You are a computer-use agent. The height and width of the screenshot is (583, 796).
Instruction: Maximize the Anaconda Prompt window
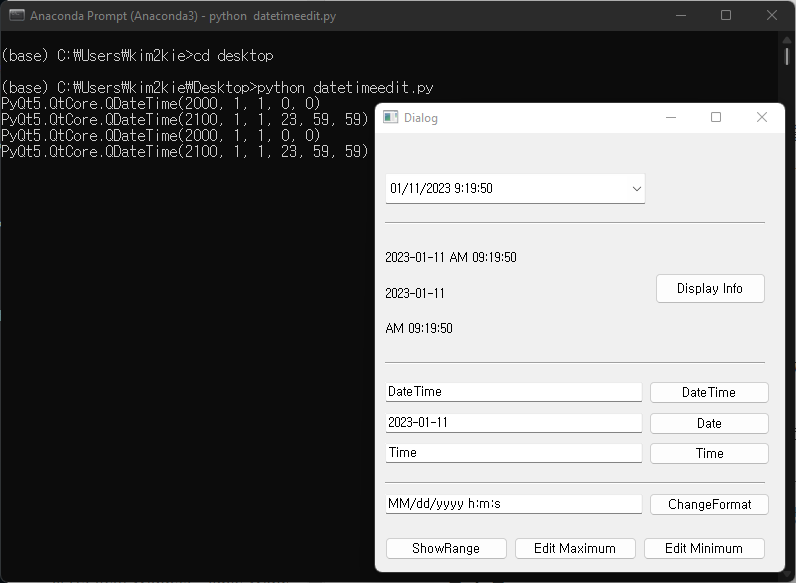[x=726, y=16]
